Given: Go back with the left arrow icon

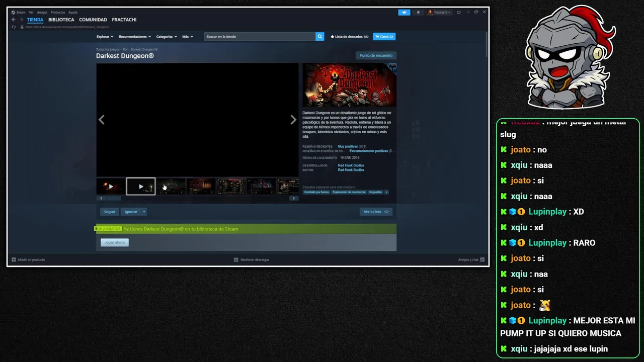Looking at the screenshot, I should pos(14,20).
